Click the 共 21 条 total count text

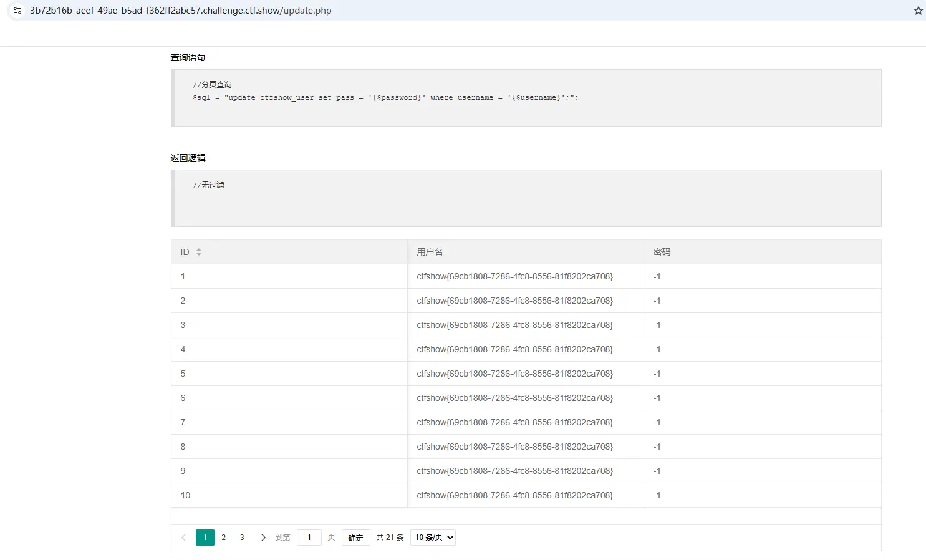click(390, 538)
